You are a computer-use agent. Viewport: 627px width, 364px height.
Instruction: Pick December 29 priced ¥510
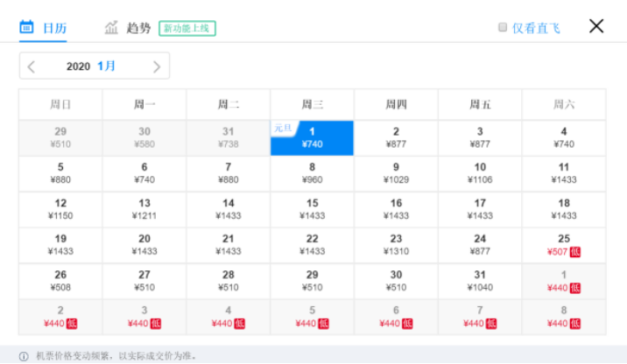(x=60, y=138)
